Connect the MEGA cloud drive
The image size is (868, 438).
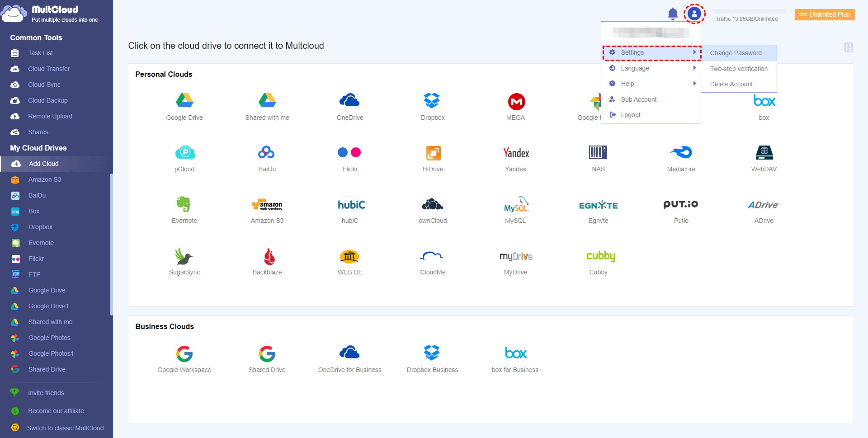(516, 102)
